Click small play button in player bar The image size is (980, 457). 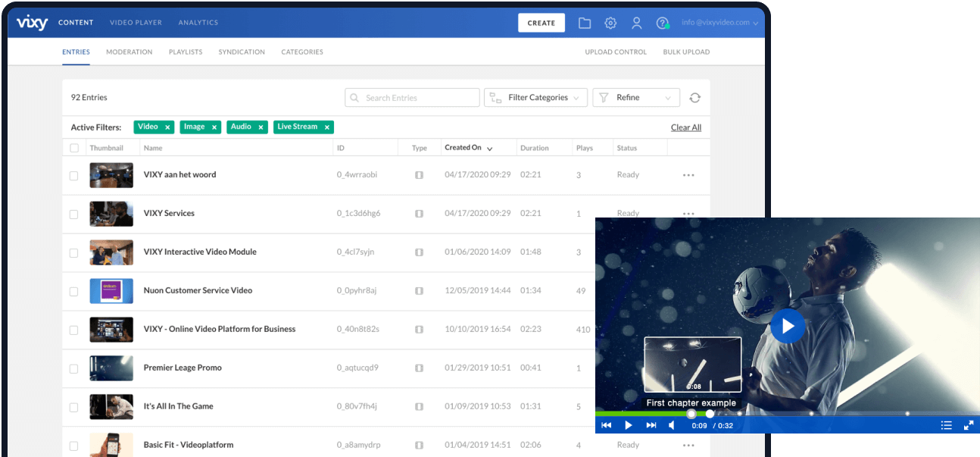[628, 425]
